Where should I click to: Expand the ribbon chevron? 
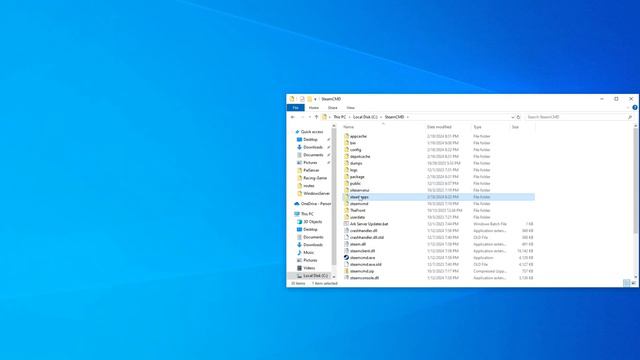pyautogui.click(x=628, y=108)
